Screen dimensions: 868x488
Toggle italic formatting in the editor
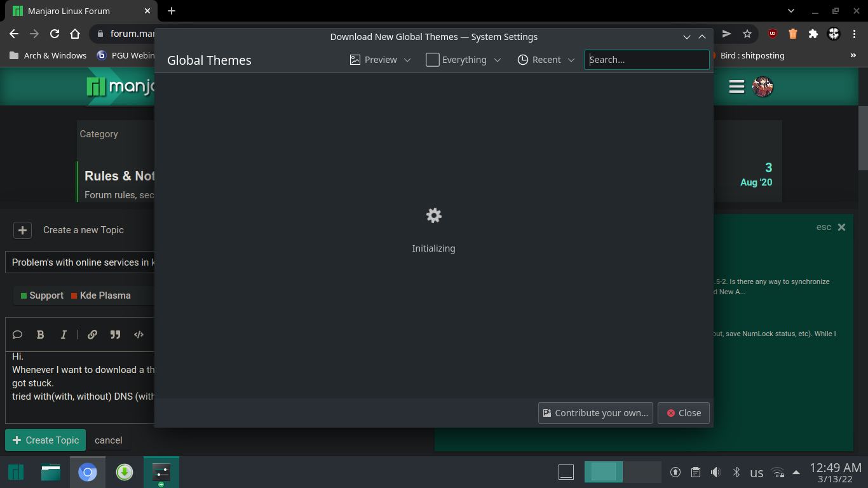(64, 334)
